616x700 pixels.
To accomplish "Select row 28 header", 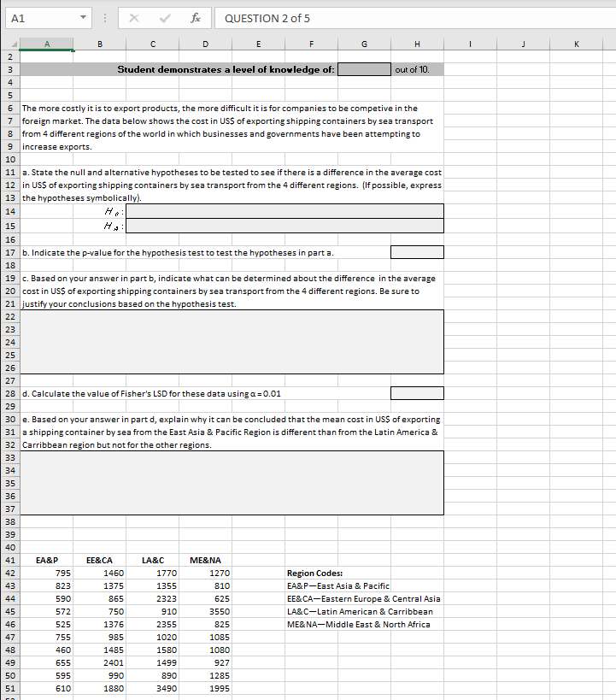I will [x=10, y=394].
